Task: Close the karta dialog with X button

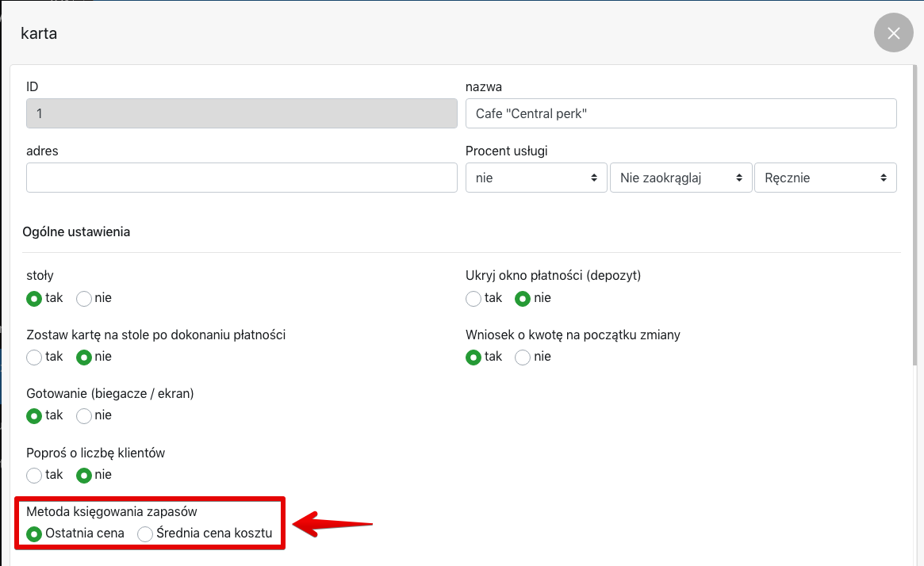Action: click(894, 33)
